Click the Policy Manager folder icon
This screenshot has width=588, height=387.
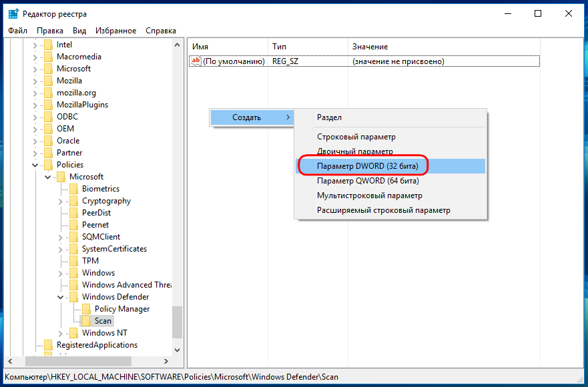87,309
